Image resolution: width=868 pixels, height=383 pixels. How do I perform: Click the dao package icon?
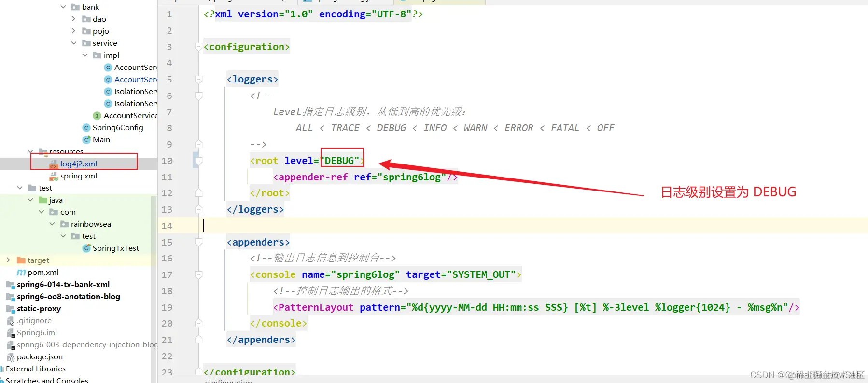tap(86, 19)
